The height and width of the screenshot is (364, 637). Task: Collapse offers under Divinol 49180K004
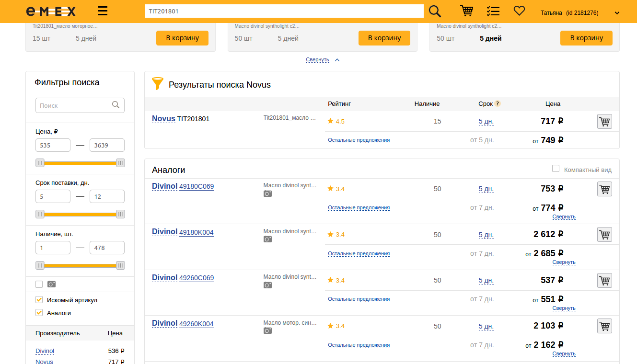click(564, 262)
